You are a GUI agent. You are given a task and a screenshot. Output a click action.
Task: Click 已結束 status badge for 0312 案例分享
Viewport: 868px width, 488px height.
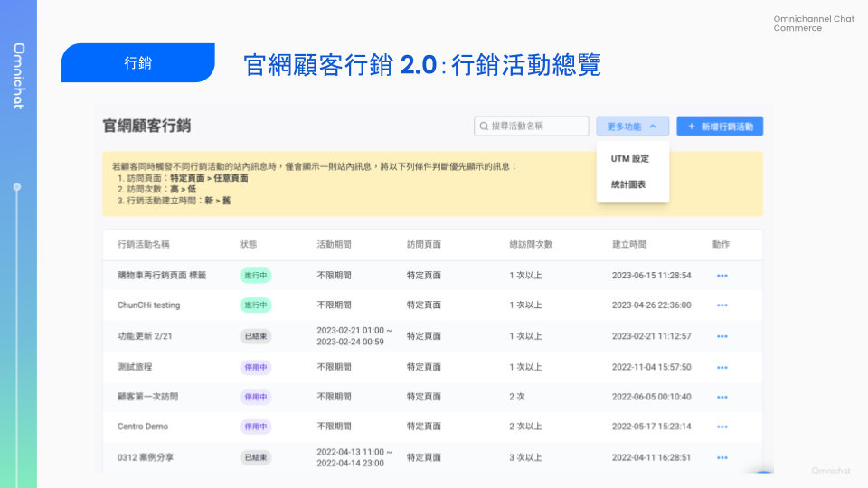[x=256, y=458]
